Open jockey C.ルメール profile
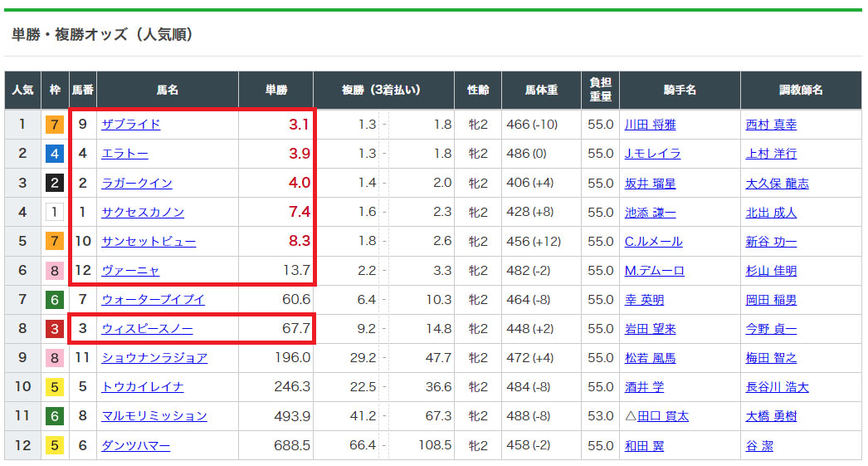Image resolution: width=868 pixels, height=466 pixels. coord(653,242)
